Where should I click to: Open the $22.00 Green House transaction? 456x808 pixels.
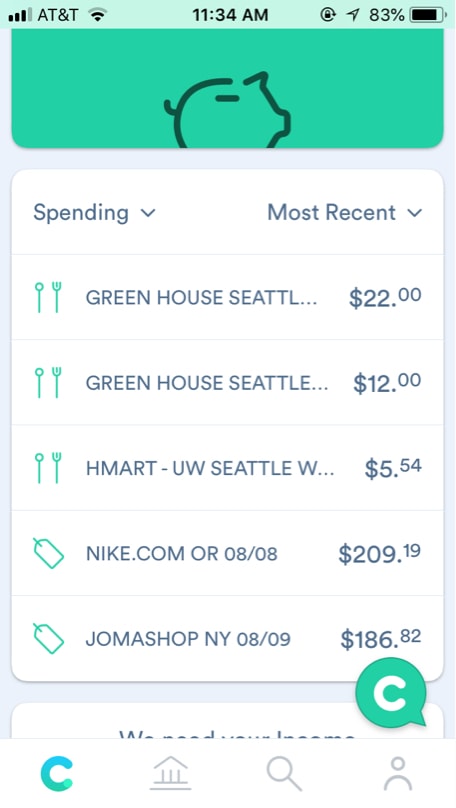227,297
